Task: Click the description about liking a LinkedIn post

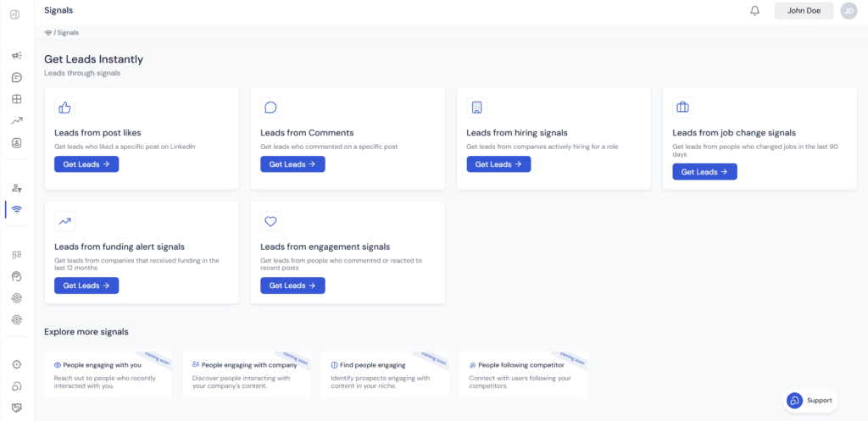Action: pos(125,147)
